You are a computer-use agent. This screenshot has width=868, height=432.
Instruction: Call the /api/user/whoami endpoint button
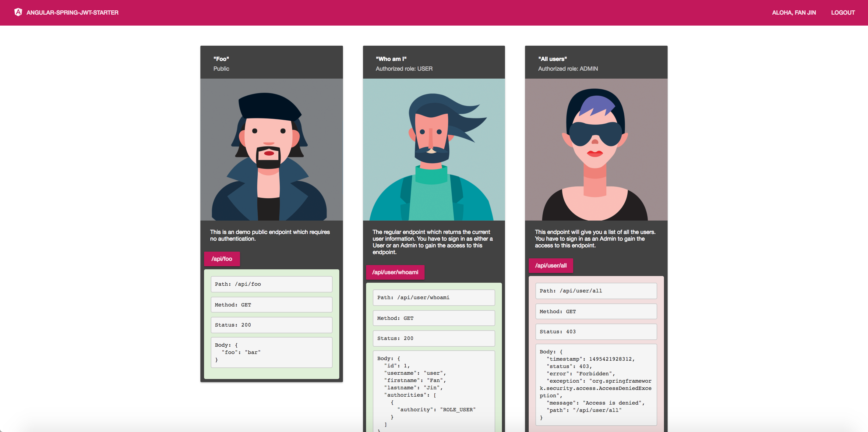click(395, 272)
